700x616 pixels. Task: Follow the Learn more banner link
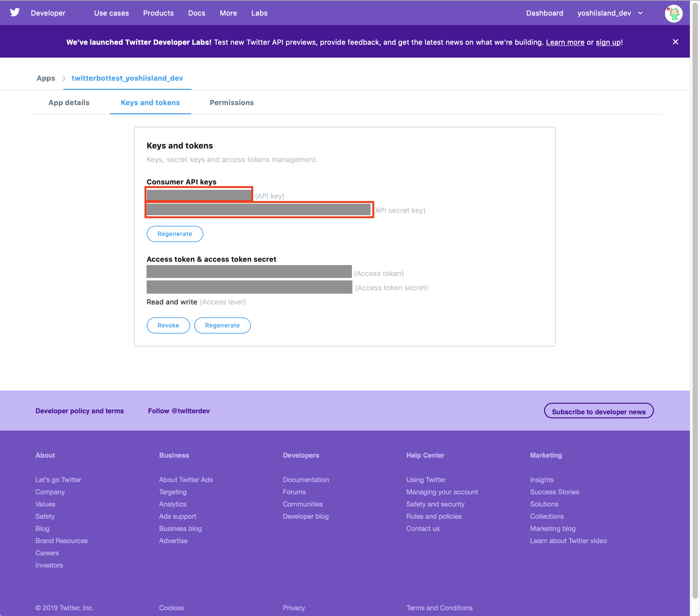click(565, 42)
